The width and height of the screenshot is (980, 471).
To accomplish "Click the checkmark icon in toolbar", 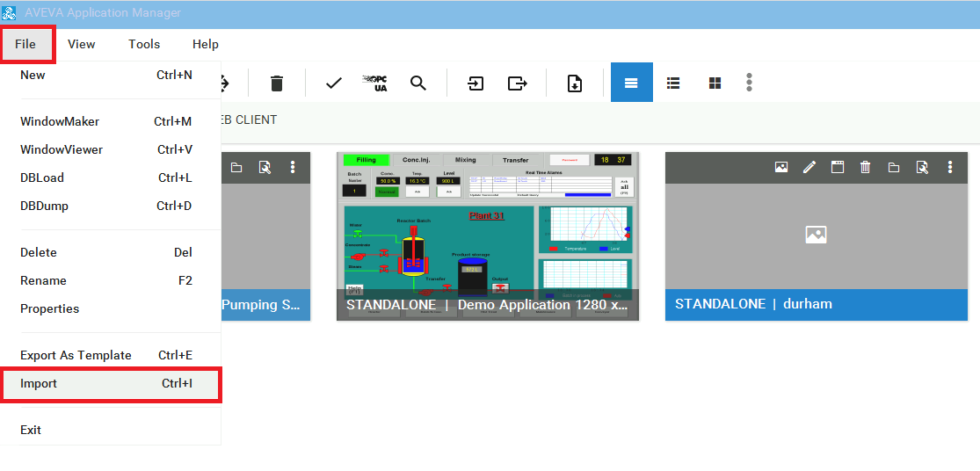I will [x=334, y=83].
